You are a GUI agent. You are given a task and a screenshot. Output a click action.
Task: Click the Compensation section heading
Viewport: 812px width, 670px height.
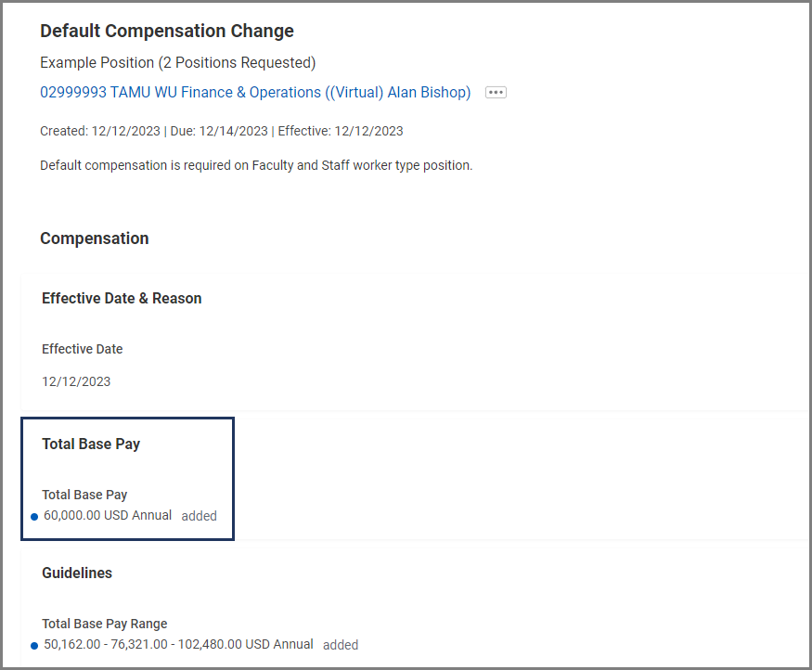click(x=94, y=238)
